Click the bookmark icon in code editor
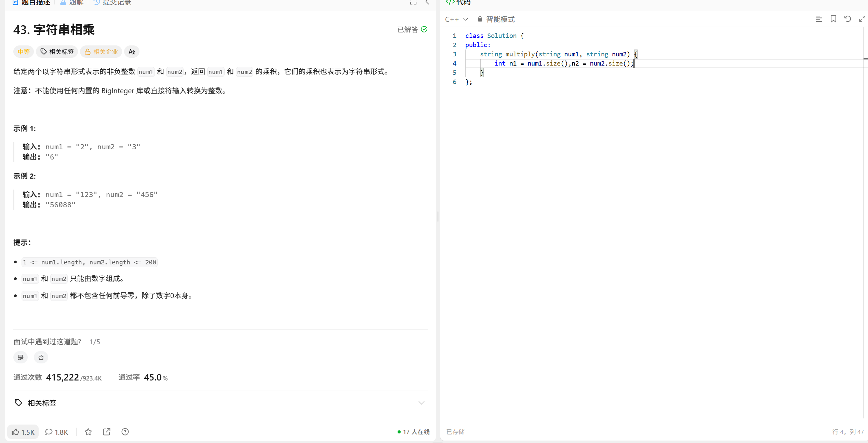The height and width of the screenshot is (443, 868). tap(833, 19)
